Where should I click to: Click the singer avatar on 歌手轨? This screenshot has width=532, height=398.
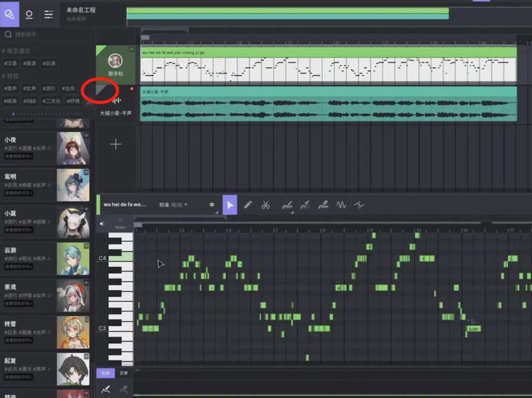(x=115, y=61)
